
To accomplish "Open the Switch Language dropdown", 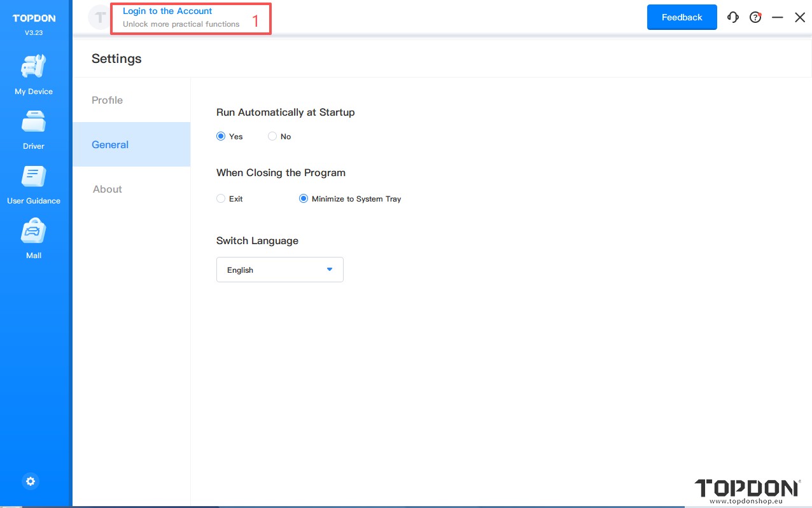I will (x=279, y=270).
